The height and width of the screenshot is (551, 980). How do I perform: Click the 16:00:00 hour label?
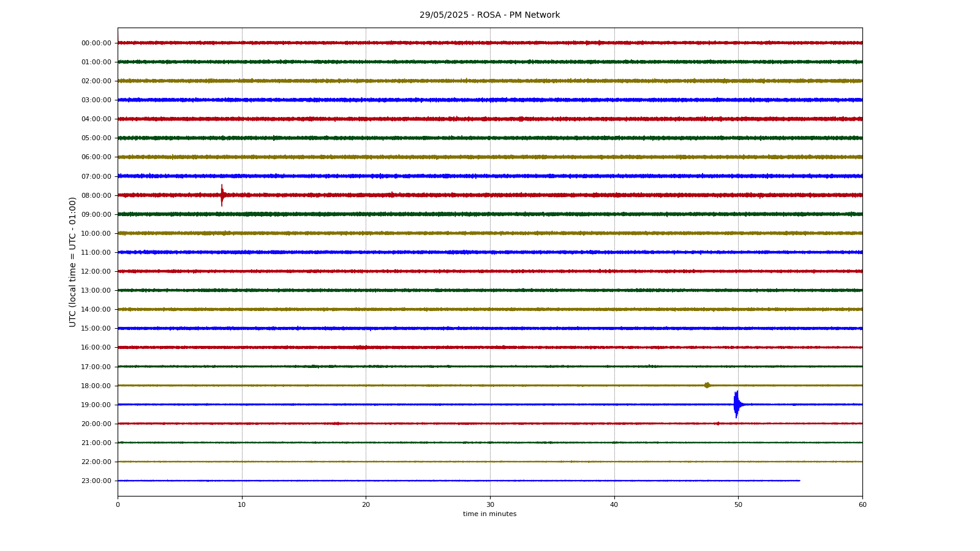[96, 347]
